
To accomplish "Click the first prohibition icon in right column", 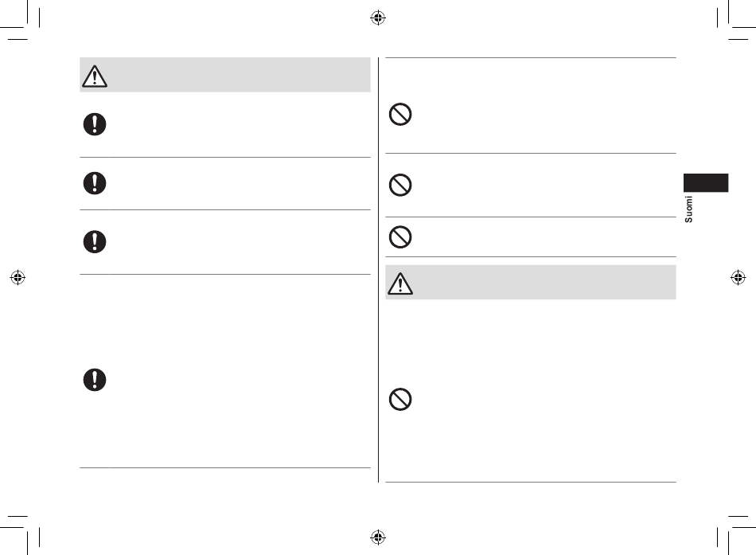I will 400,115.
